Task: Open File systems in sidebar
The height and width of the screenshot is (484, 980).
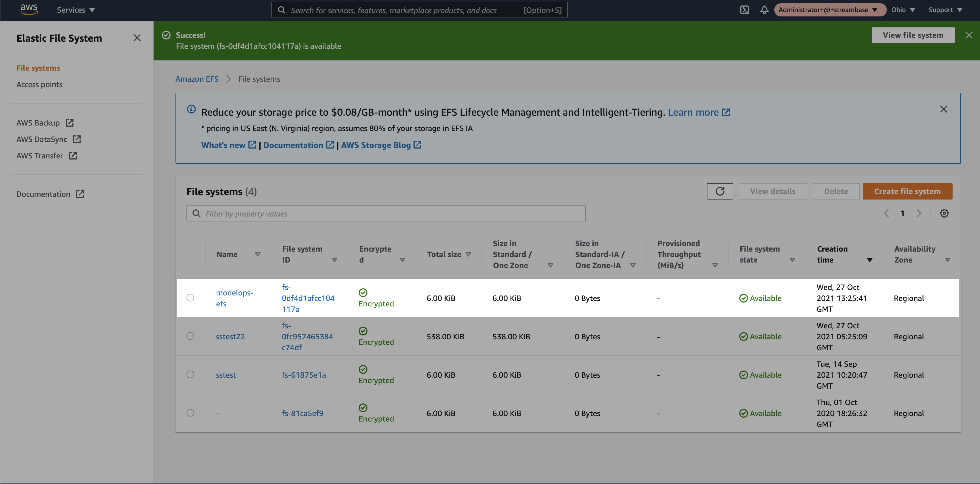Action: [x=38, y=68]
